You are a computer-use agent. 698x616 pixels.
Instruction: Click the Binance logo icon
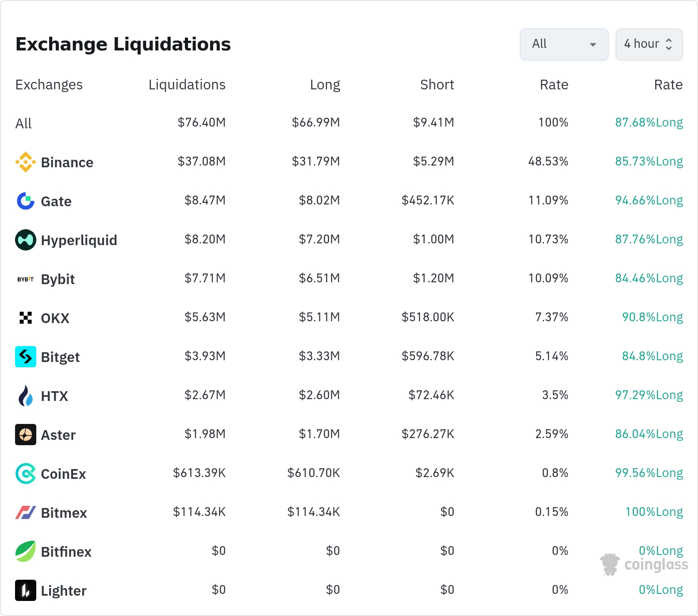pyautogui.click(x=26, y=162)
